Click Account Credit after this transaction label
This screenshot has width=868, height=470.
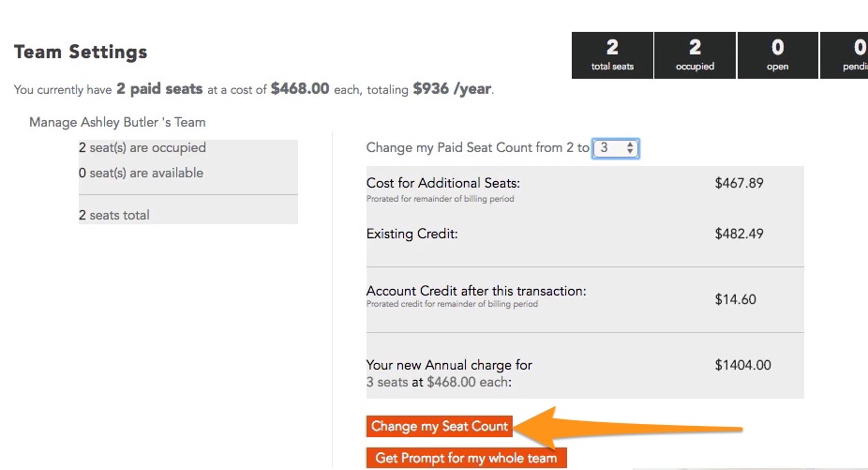tap(476, 291)
